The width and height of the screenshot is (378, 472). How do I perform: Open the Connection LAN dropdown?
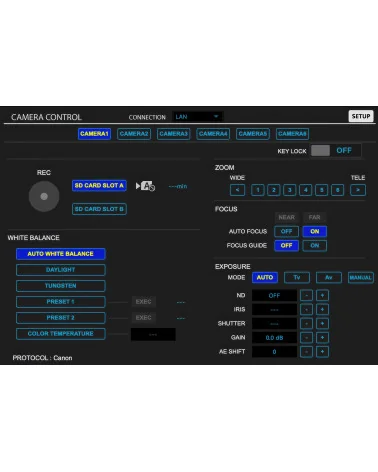198,117
